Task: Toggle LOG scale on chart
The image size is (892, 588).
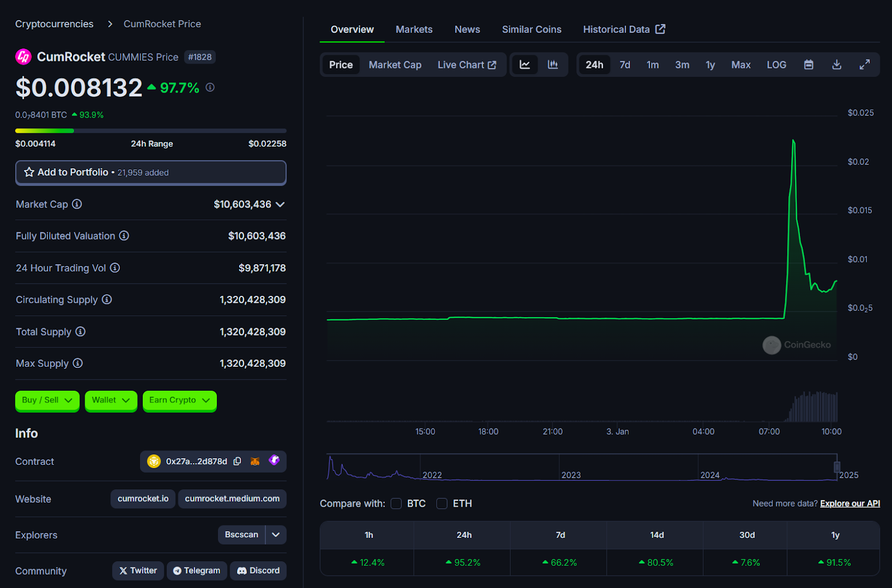Action: click(777, 65)
